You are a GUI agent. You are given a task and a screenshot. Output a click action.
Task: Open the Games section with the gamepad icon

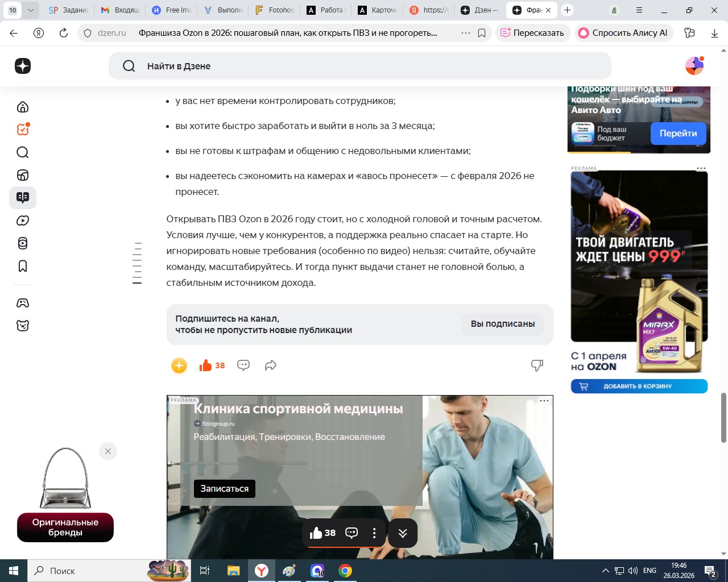point(23,303)
